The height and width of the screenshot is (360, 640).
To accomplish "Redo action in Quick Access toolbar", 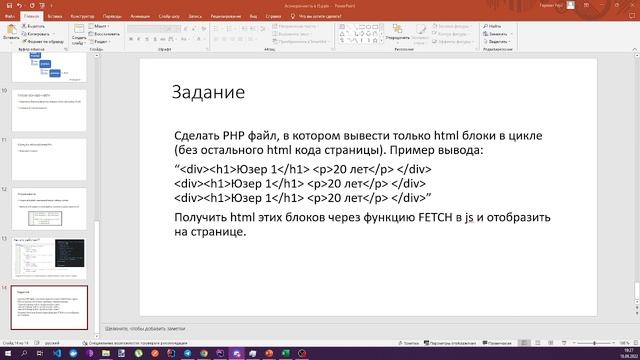I will coord(31,5).
